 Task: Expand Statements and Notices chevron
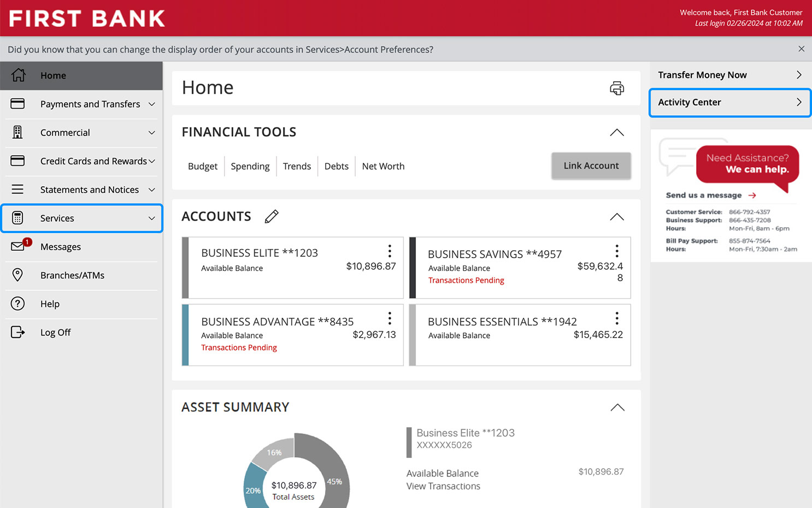152,190
